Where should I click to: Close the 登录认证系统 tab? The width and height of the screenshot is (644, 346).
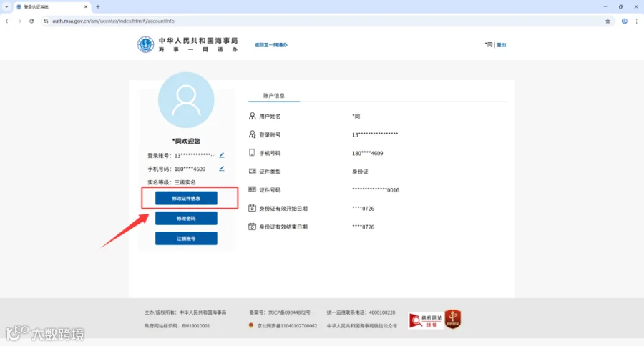point(86,6)
